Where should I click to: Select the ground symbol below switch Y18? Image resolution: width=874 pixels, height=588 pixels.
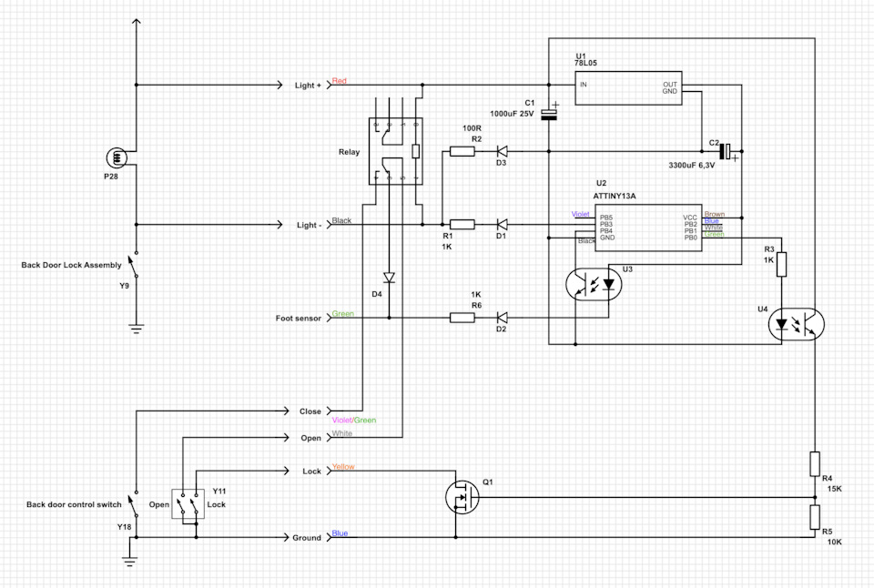pyautogui.click(x=129, y=562)
